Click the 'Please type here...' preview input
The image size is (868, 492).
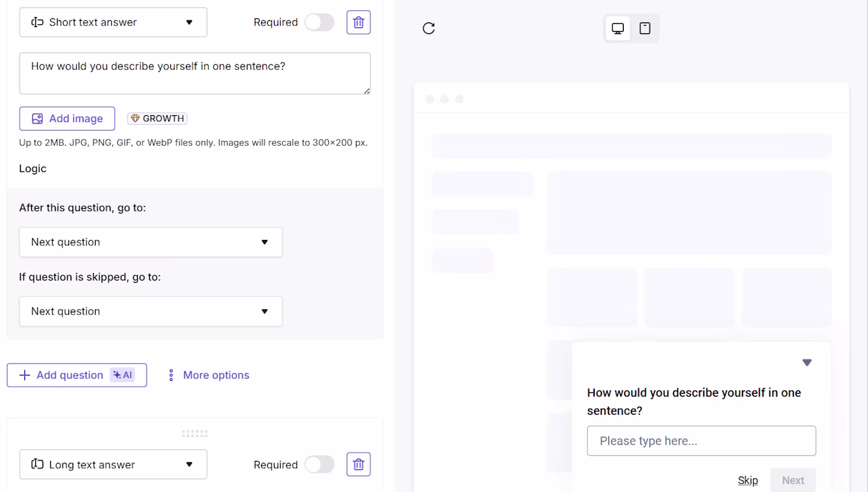click(x=701, y=440)
